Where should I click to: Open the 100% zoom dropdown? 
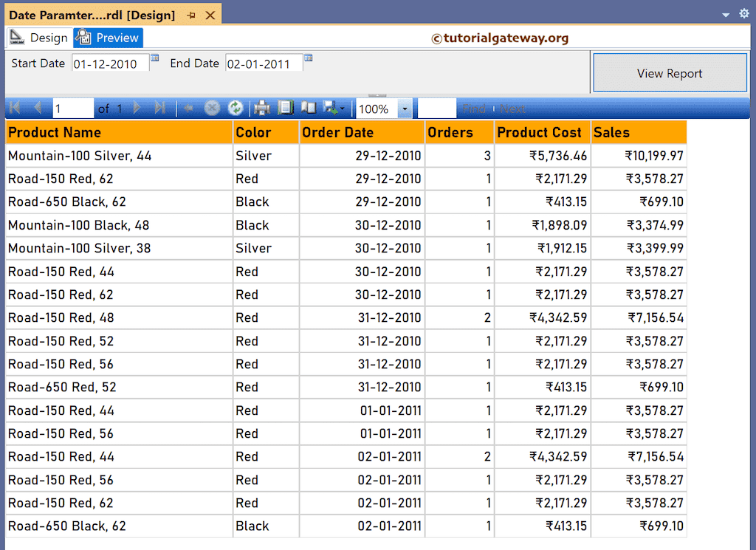(403, 108)
